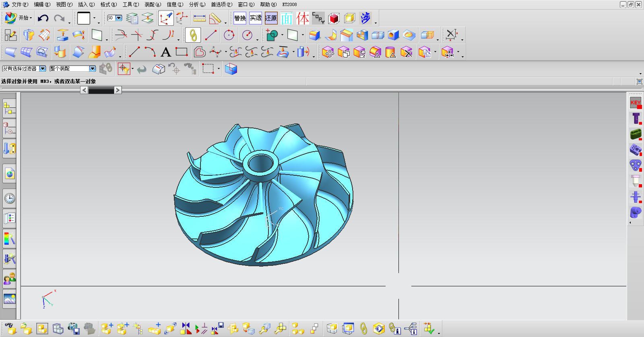Open the History clock panel in sidebar

(10, 198)
